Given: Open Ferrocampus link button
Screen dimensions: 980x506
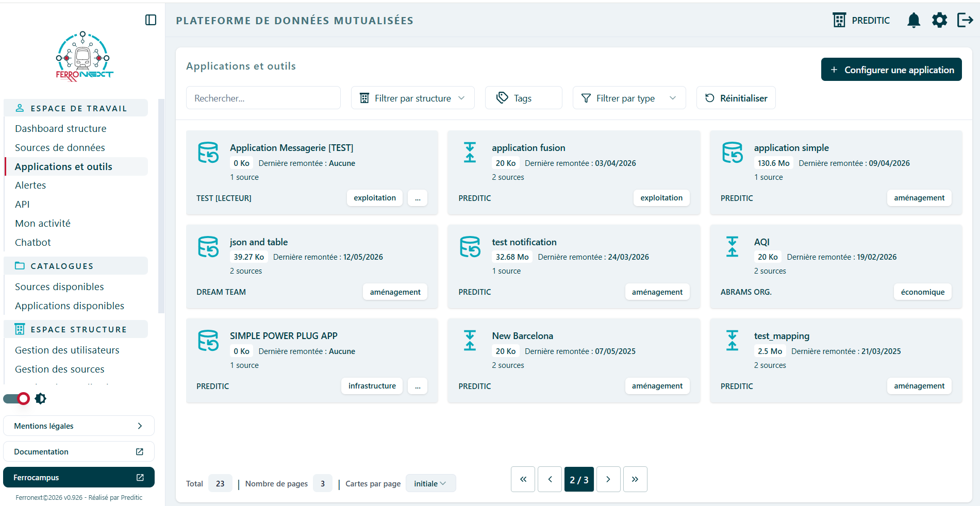Looking at the screenshot, I should tap(79, 477).
